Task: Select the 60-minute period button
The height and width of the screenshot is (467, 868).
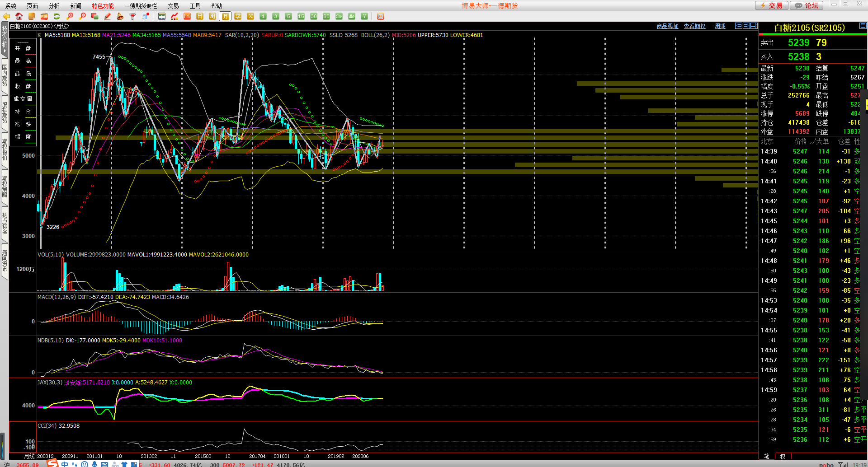Action: (x=326, y=16)
